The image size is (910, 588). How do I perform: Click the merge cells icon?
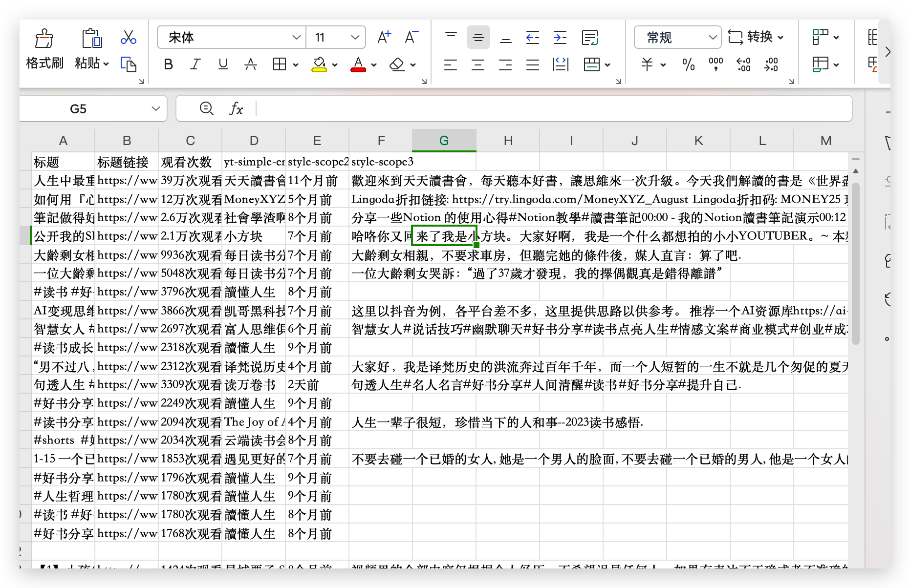(x=592, y=64)
